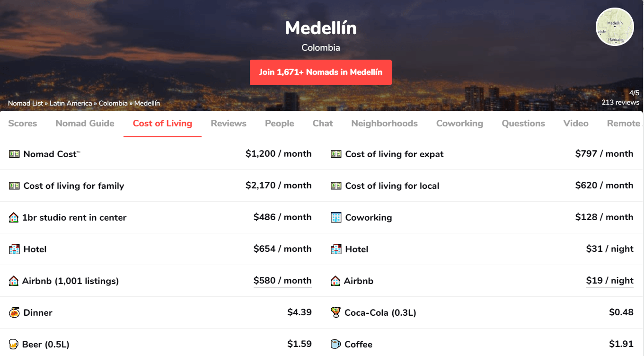This screenshot has height=356, width=644.
Task: Open the $19 / night Airbnb link
Action: (609, 281)
